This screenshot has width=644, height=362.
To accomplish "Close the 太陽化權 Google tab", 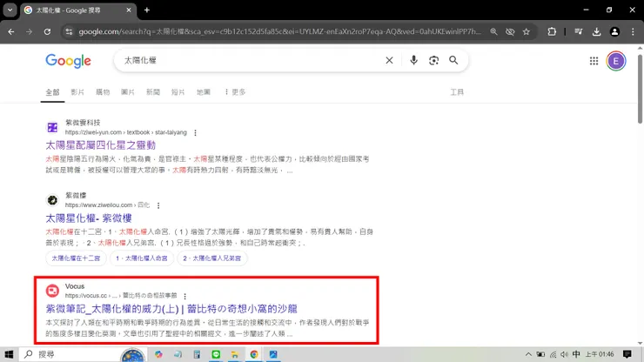I will [129, 10].
